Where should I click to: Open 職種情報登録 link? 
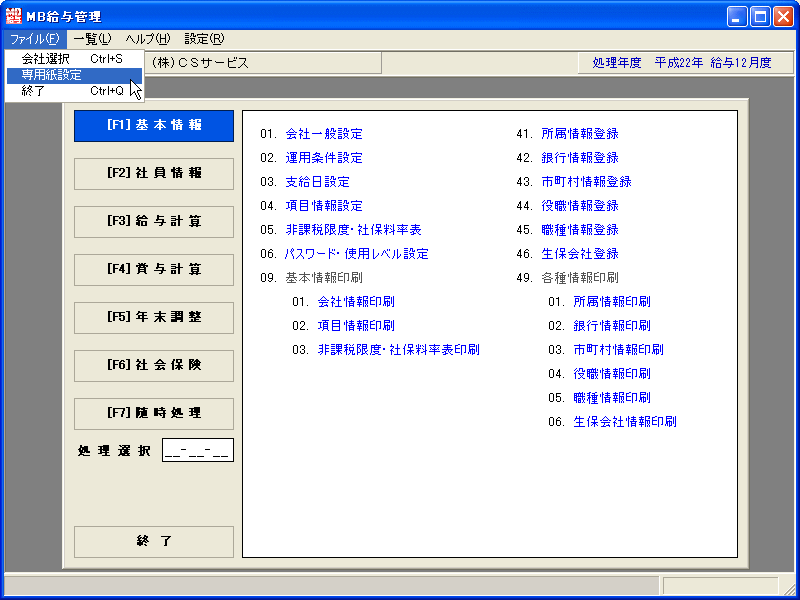pyautogui.click(x=580, y=230)
